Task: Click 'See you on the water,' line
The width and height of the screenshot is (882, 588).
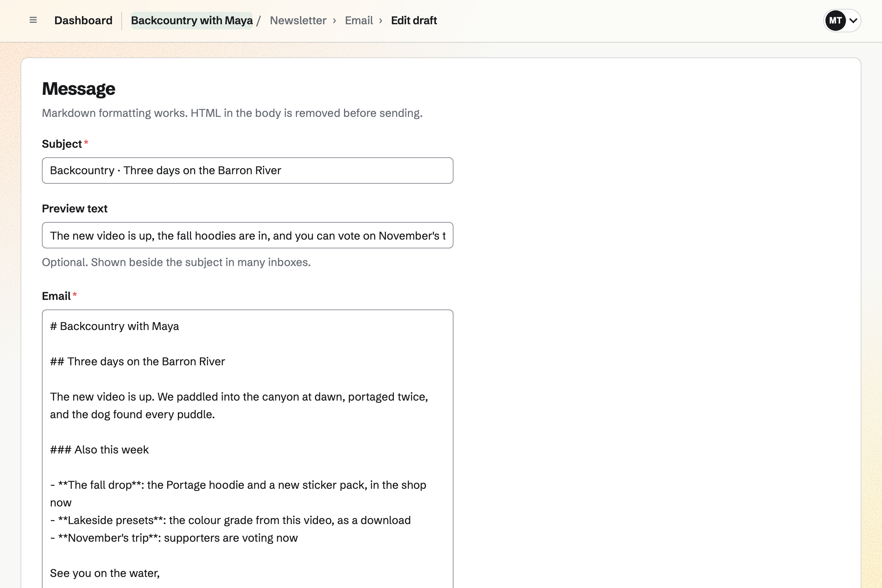Action: pos(105,573)
